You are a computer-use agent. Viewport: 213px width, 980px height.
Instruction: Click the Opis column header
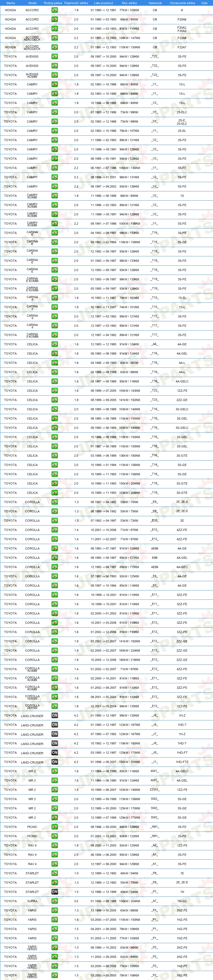[204, 3]
